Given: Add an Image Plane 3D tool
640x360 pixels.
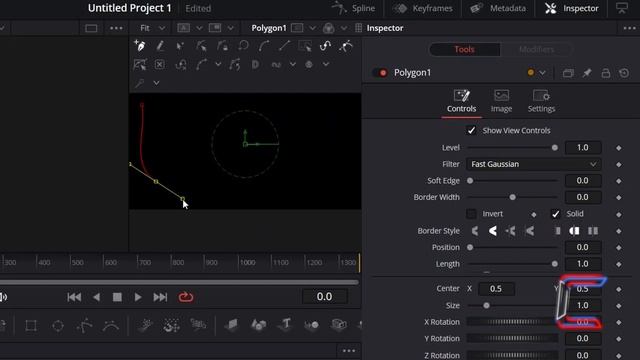Looking at the screenshot, I should (x=232, y=324).
